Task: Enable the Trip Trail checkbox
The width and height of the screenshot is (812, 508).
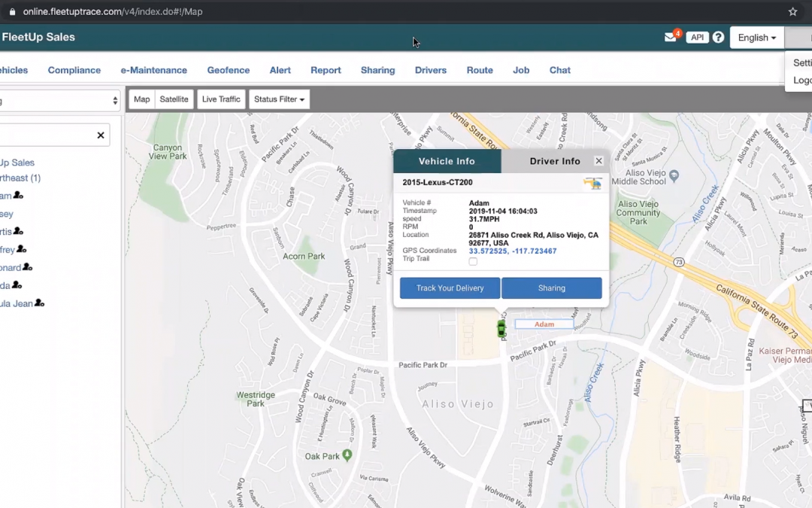Action: pos(473,262)
